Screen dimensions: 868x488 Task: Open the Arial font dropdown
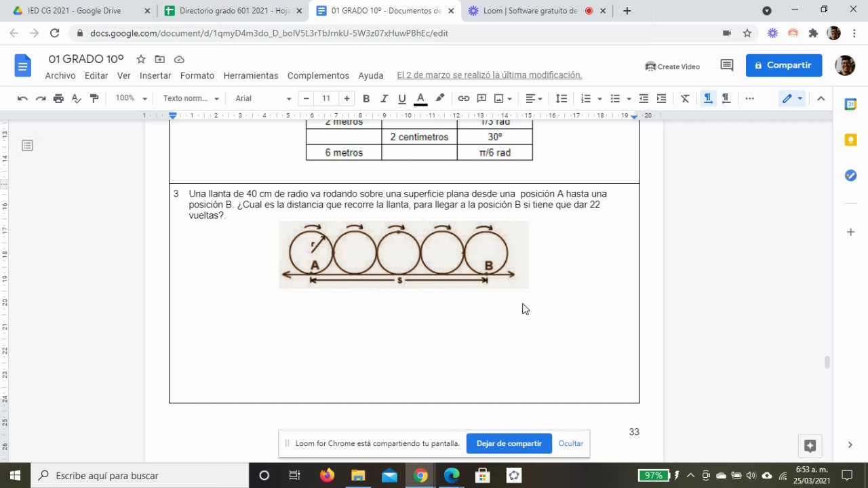click(263, 98)
